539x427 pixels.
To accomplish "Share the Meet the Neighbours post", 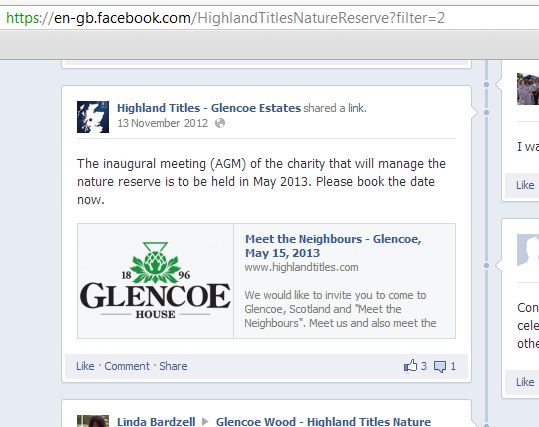I will click(173, 366).
